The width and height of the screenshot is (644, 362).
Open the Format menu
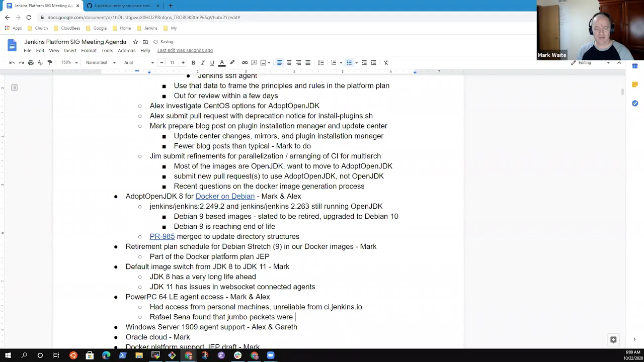point(89,51)
